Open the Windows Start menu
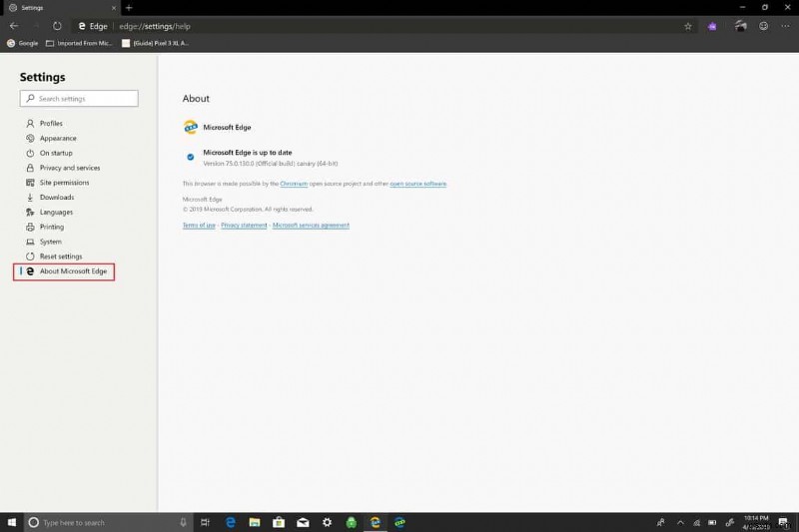The image size is (799, 532). pyautogui.click(x=12, y=522)
